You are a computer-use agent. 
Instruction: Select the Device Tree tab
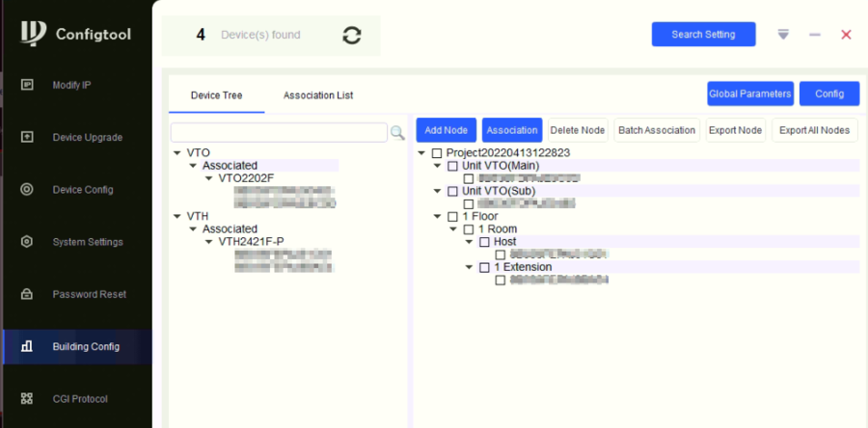[216, 95]
